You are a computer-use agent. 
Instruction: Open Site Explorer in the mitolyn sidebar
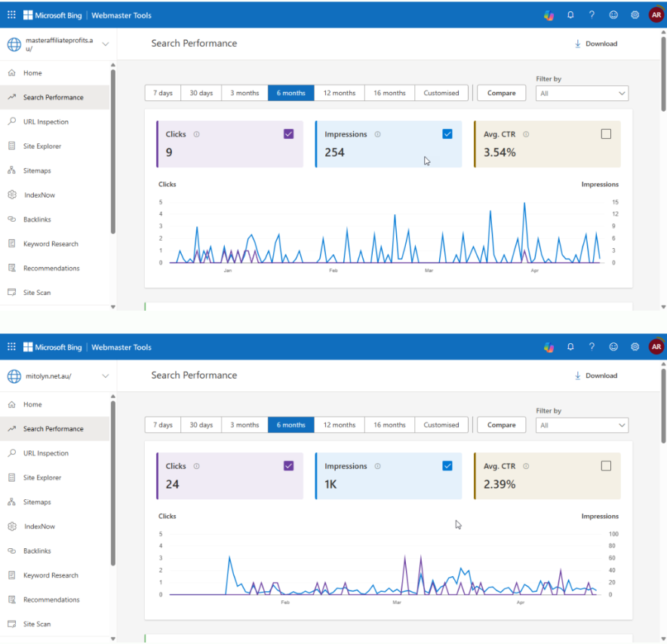(54, 477)
